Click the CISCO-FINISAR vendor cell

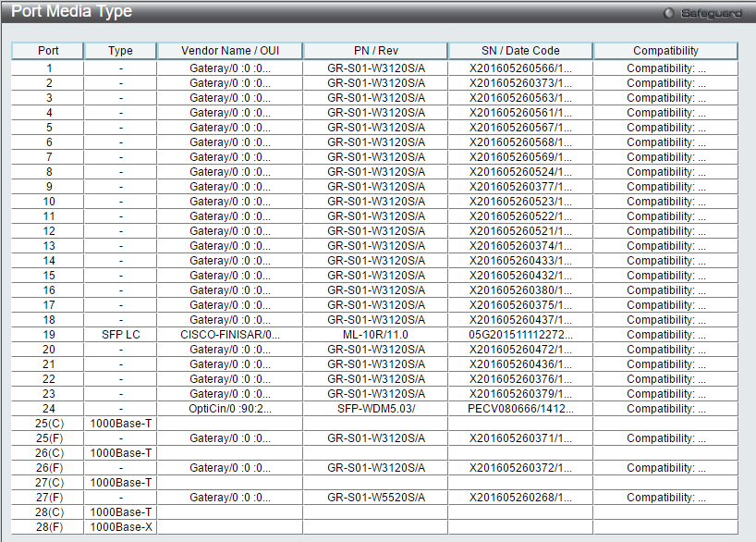[230, 335]
